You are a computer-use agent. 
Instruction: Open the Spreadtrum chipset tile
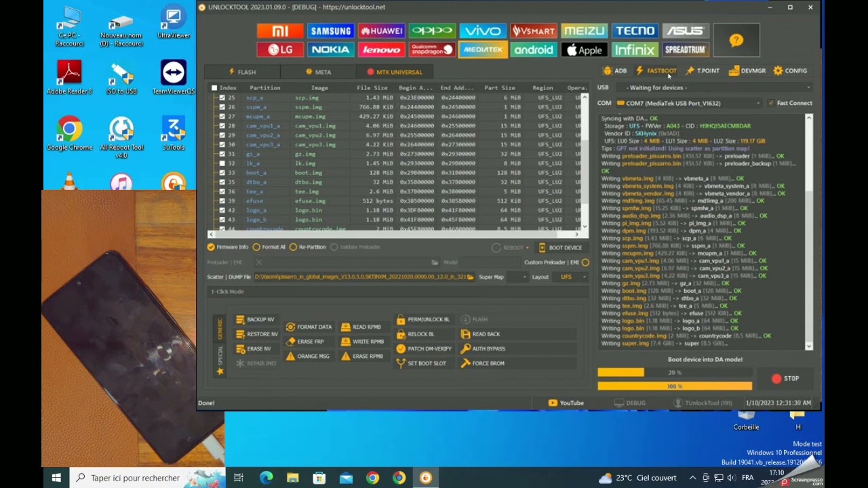pyautogui.click(x=685, y=49)
